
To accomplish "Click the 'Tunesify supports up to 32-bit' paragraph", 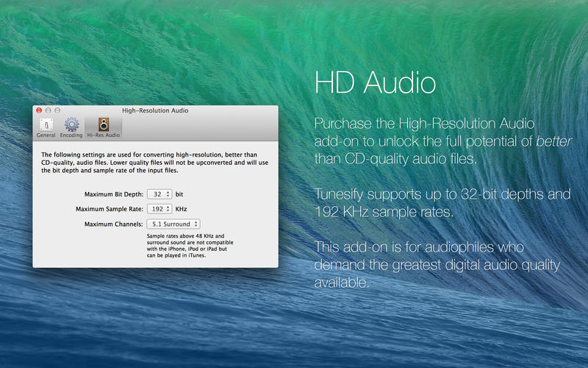I will 442,203.
